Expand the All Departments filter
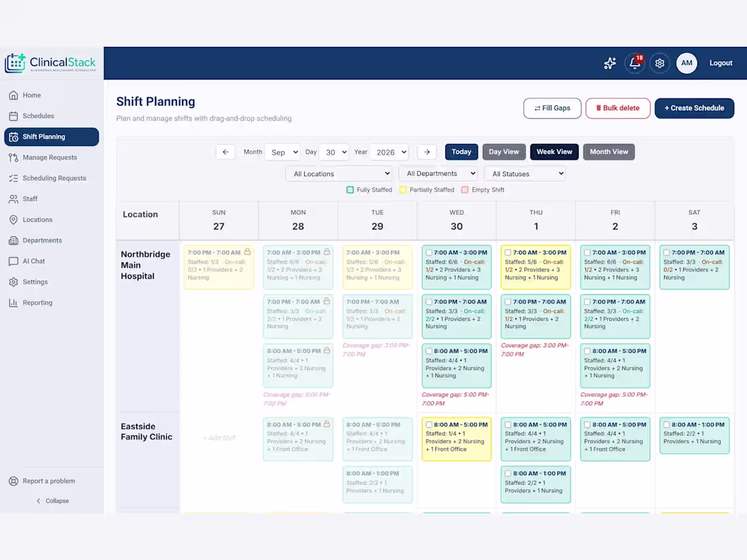The width and height of the screenshot is (747, 560). tap(439, 174)
